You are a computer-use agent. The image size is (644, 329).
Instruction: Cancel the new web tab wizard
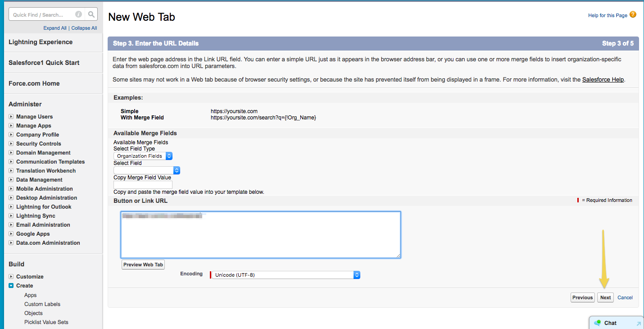625,297
